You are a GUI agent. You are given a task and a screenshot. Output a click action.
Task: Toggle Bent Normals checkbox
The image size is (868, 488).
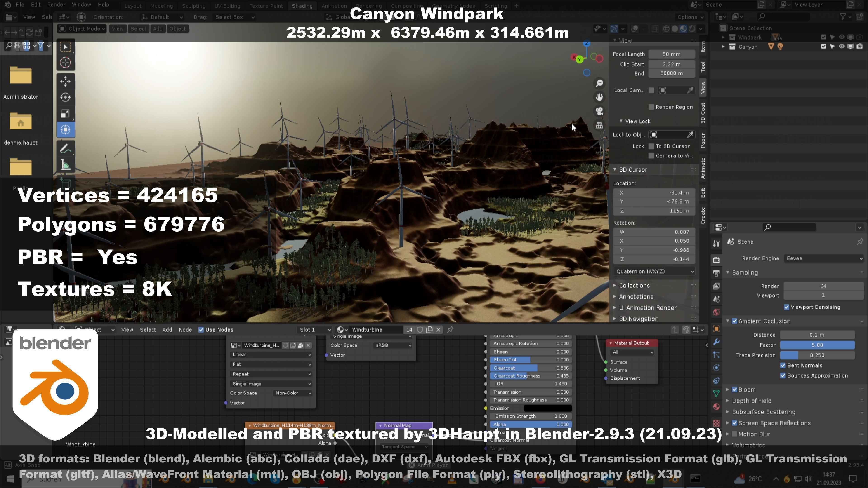(783, 365)
